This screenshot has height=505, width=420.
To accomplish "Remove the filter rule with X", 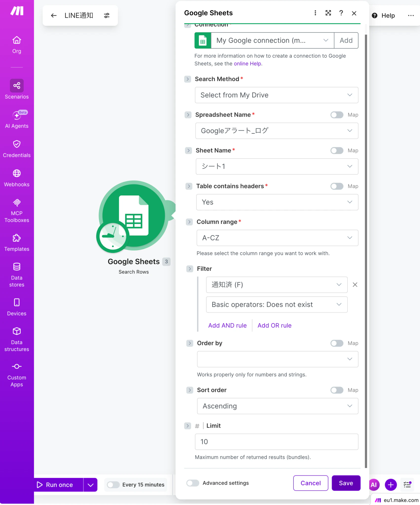I will click(x=355, y=285).
